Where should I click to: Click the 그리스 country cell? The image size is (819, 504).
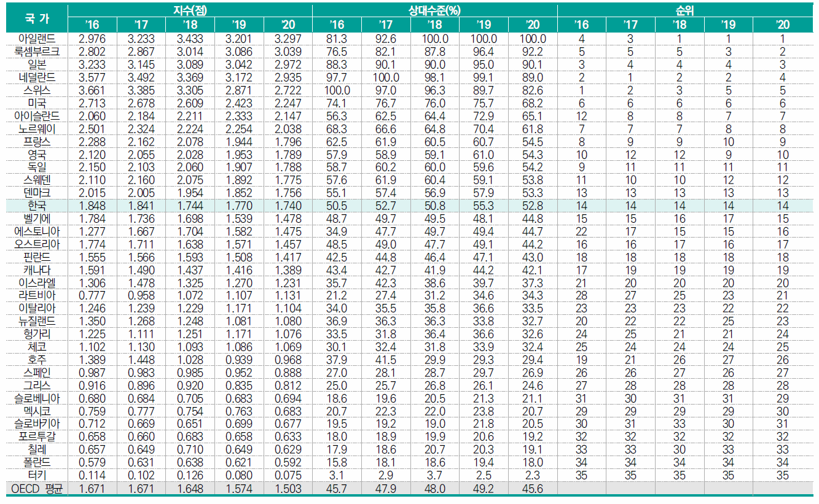pyautogui.click(x=37, y=386)
